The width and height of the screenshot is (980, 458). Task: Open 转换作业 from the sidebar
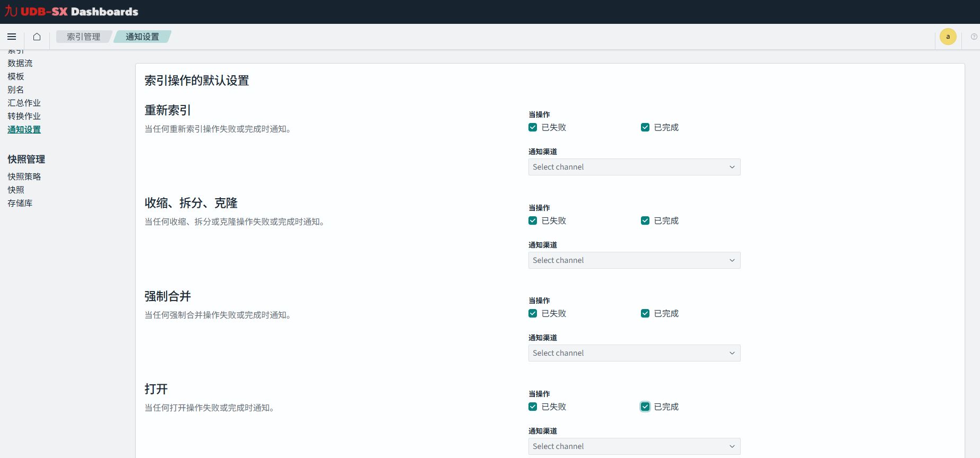click(x=24, y=116)
